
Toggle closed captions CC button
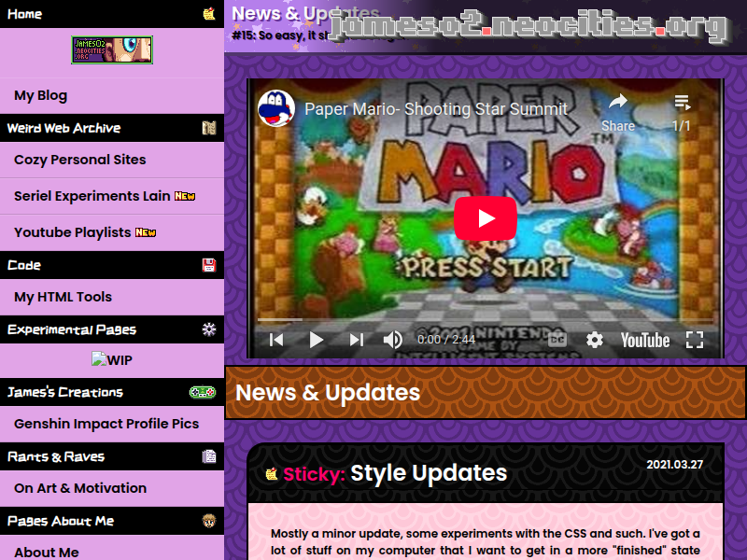point(557,340)
